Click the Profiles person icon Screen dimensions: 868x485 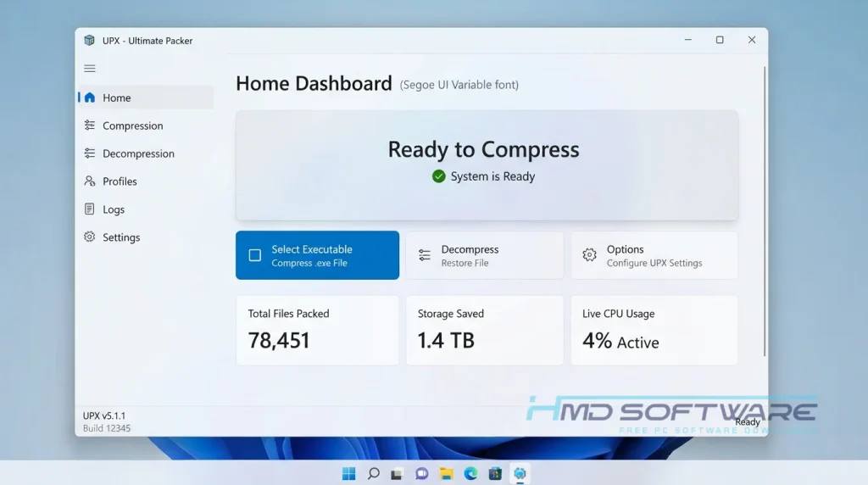point(90,181)
